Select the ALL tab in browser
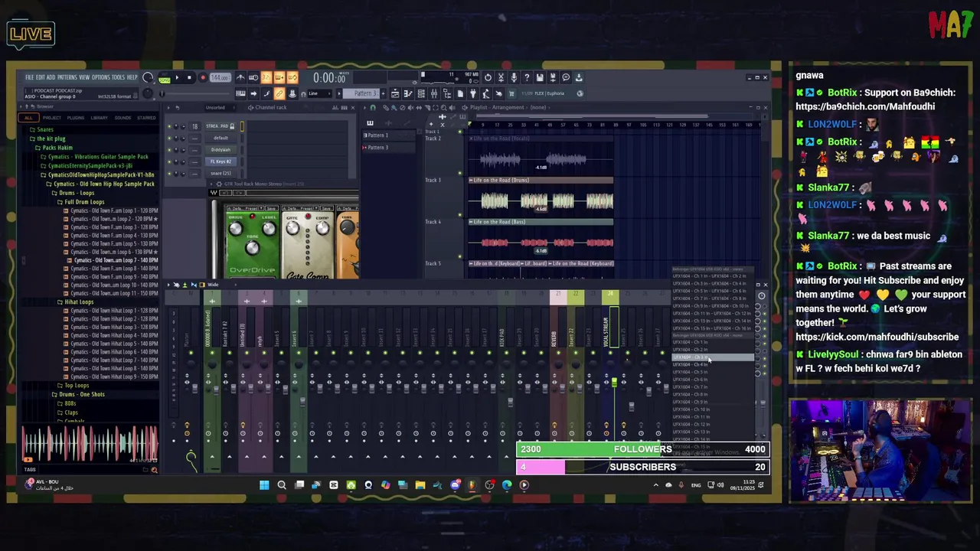 [29, 118]
